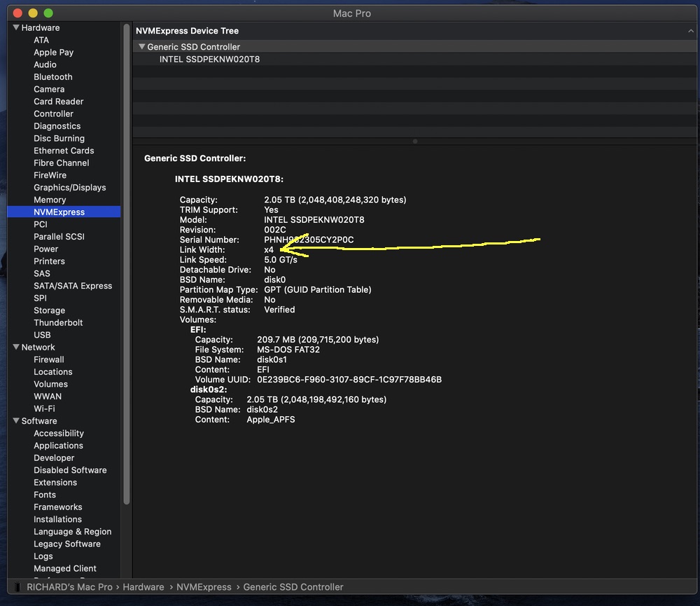Click the serial number value PHNH982305CY2P0C
700x606 pixels.
[309, 240]
